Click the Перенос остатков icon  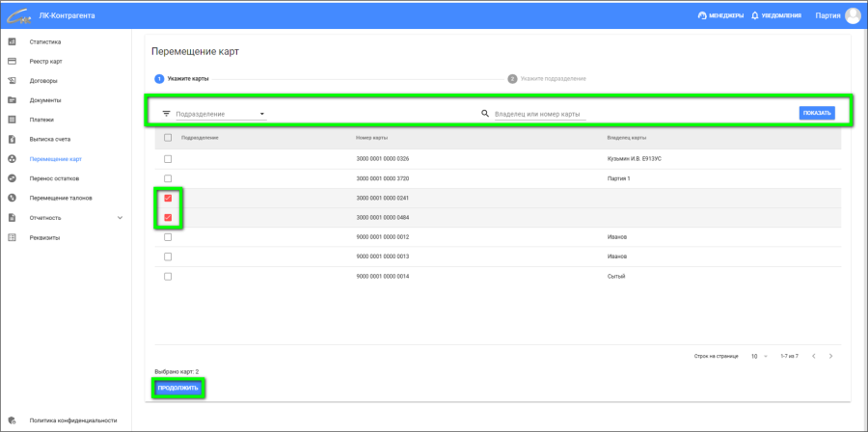pos(12,178)
